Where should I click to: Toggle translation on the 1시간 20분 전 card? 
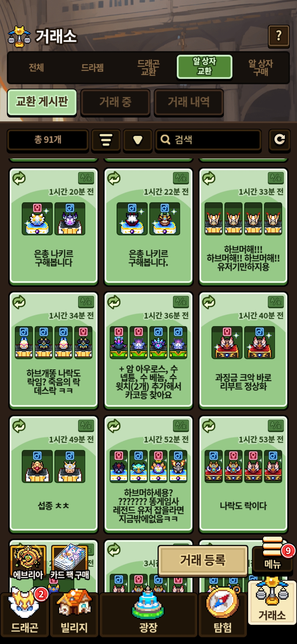(x=86, y=178)
